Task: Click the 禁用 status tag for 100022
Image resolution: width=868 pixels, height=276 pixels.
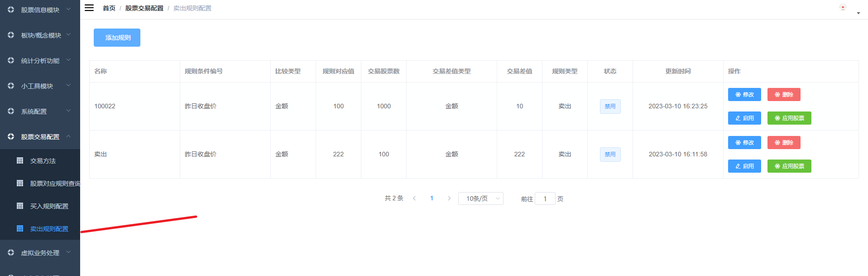Action: click(610, 106)
